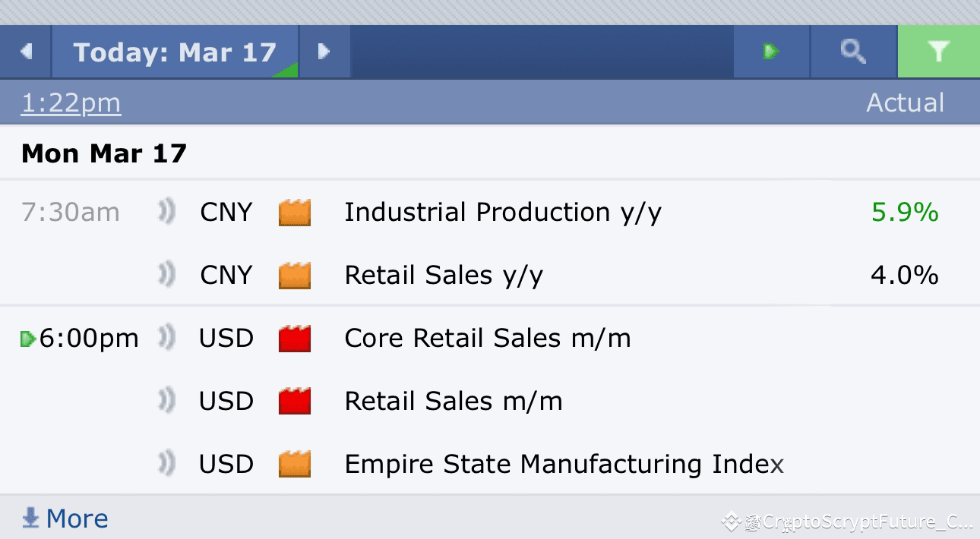
Task: Click red impact icon for Core Retail Sales
Action: [x=295, y=339]
